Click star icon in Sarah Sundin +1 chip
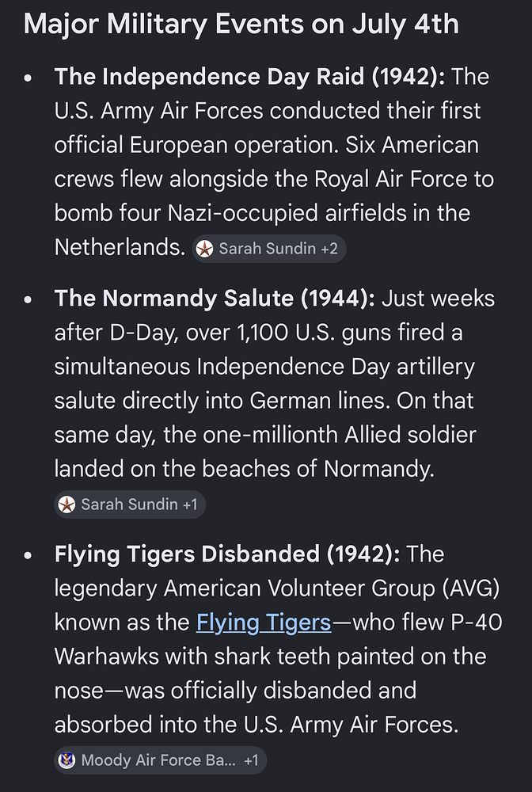This screenshot has width=532, height=792. 66,504
